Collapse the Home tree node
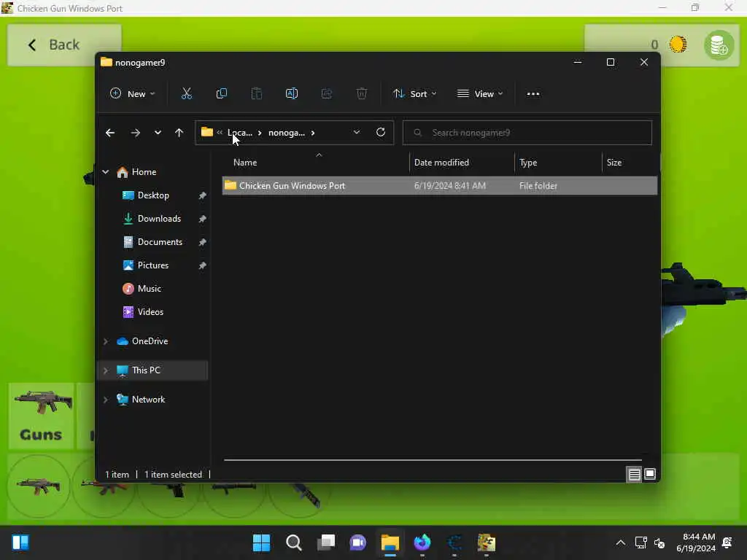 [x=105, y=172]
